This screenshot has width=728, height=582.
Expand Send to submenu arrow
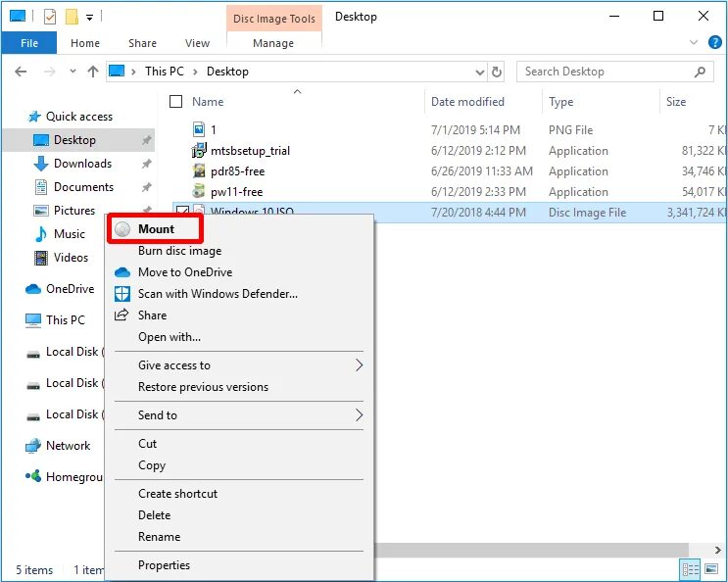[359, 414]
